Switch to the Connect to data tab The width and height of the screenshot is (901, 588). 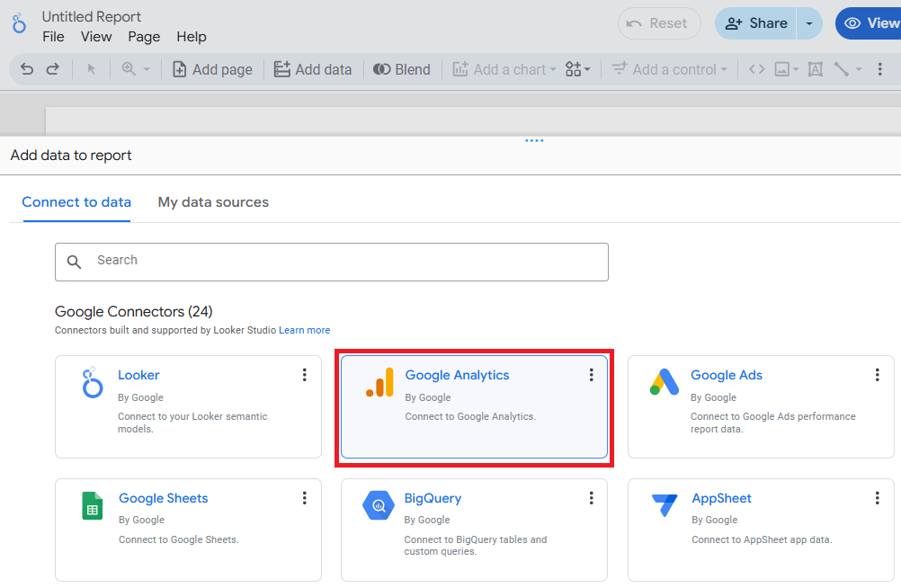76,202
